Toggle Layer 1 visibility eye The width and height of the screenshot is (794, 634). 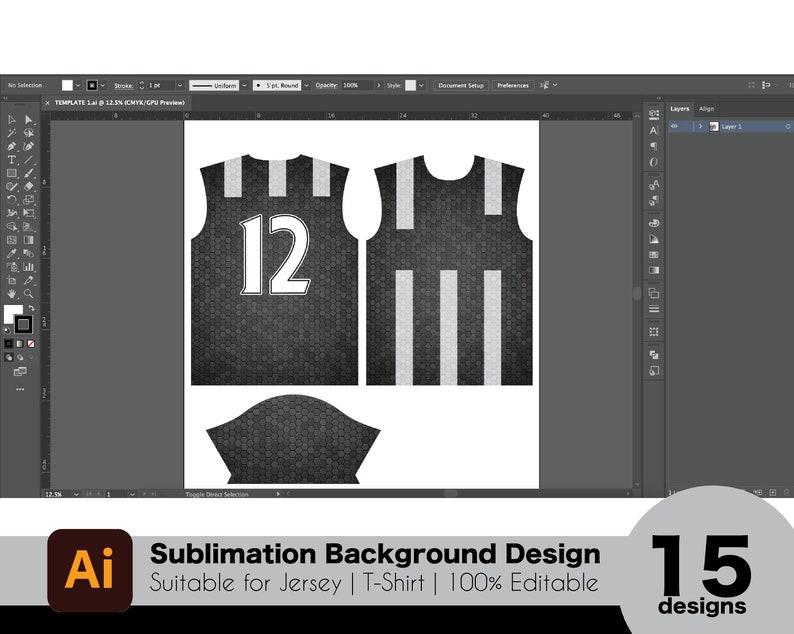674,126
